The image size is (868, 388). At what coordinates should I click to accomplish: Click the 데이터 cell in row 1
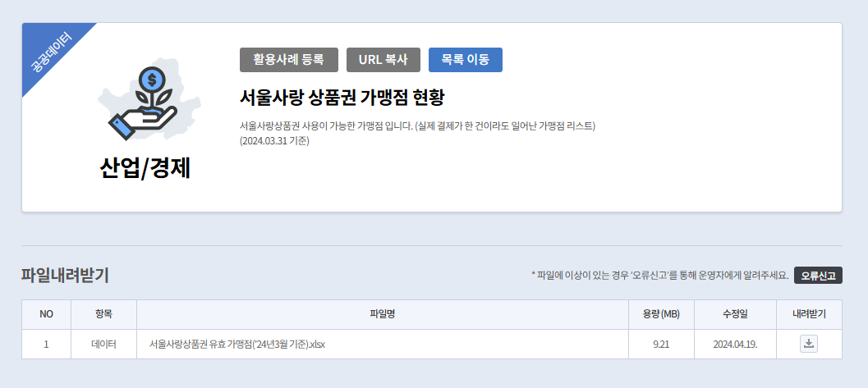[x=103, y=345]
